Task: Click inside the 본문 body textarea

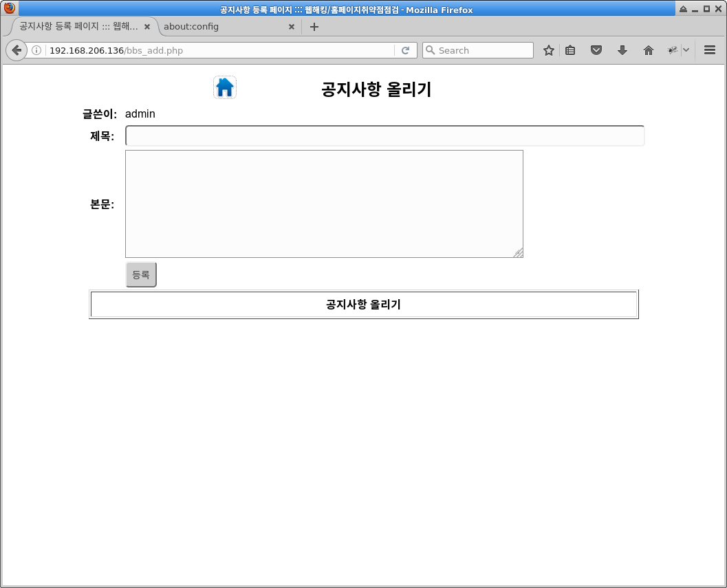Action: (x=324, y=204)
